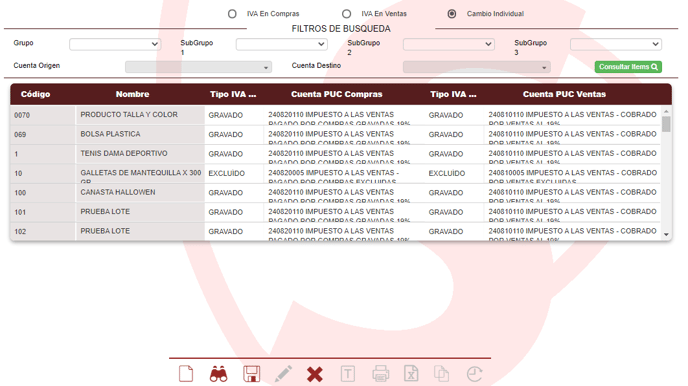688x386 pixels.
Task: Click the new document icon
Action: tap(186, 374)
